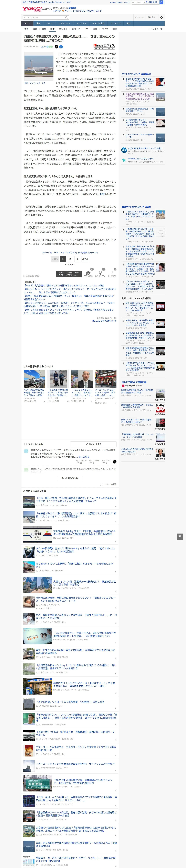
Task: Open 記事に関する報告 report link
Action: (x=32, y=276)
